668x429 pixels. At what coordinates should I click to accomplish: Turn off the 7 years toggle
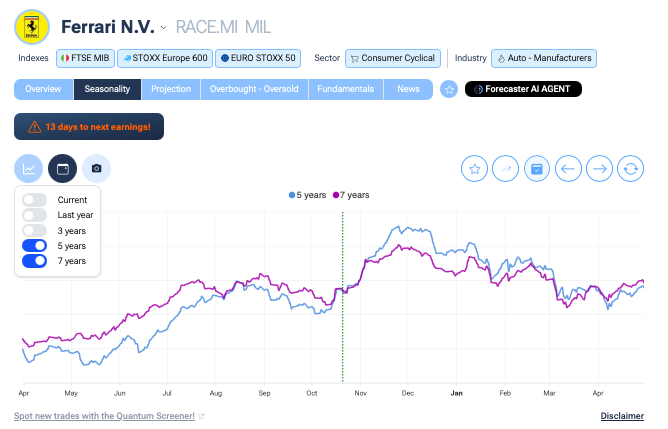35,261
